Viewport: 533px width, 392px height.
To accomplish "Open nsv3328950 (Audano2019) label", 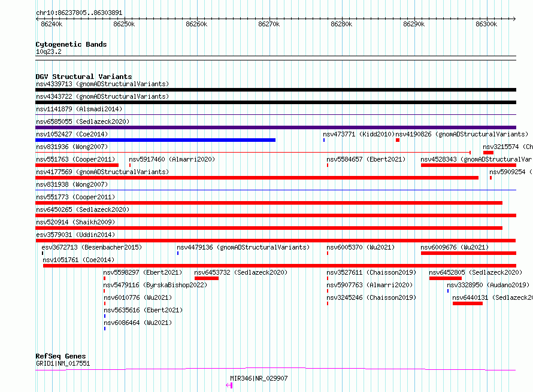I will click(488, 285).
